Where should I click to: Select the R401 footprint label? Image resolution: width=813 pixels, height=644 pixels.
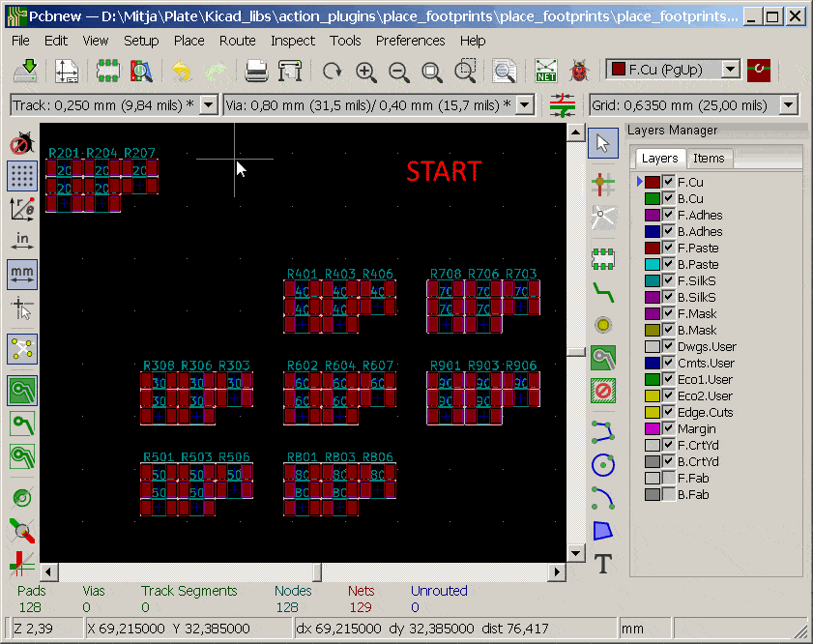point(303,274)
